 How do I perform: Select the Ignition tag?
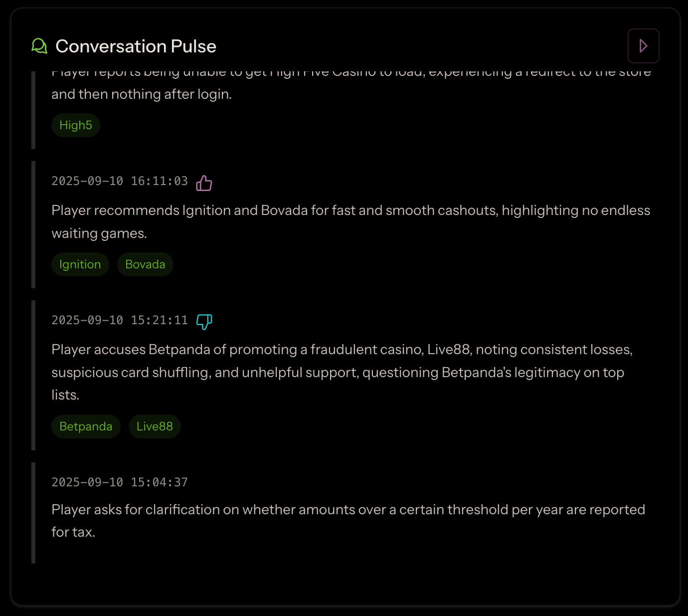click(x=80, y=264)
